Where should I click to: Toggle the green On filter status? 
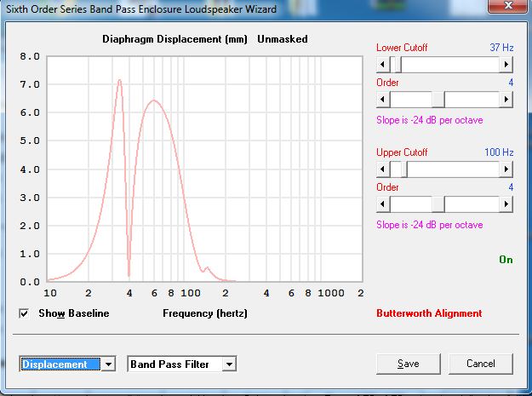[506, 260]
